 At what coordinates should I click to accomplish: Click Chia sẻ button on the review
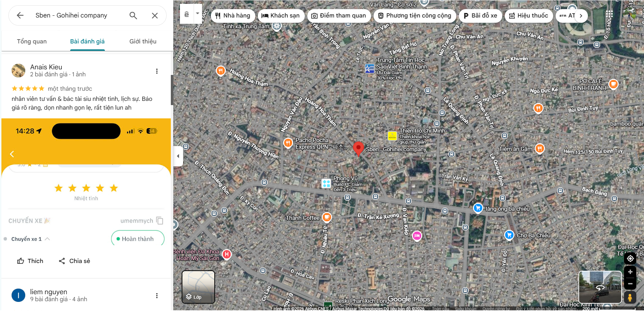point(74,261)
